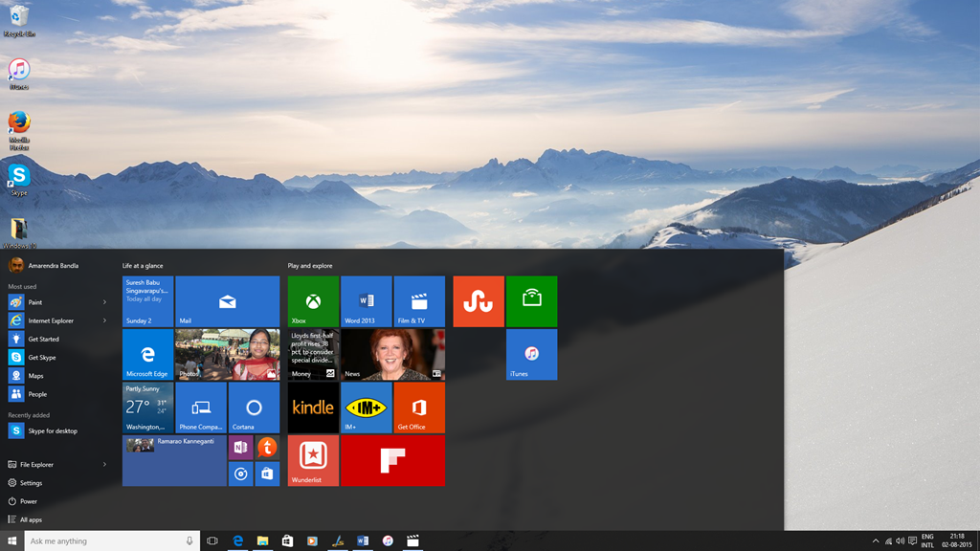Viewport: 980px width, 551px height.
Task: Open the Microsoft Edge tile
Action: 147,354
